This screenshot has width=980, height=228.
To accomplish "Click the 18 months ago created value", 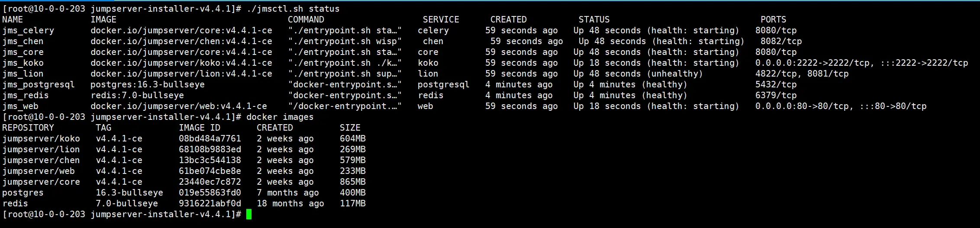I will [x=290, y=203].
